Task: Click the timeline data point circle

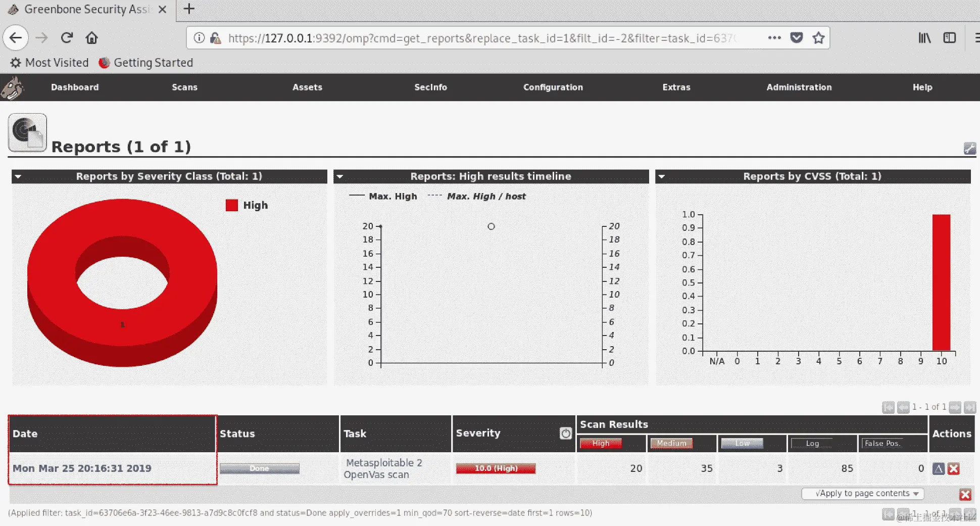Action: pyautogui.click(x=491, y=226)
